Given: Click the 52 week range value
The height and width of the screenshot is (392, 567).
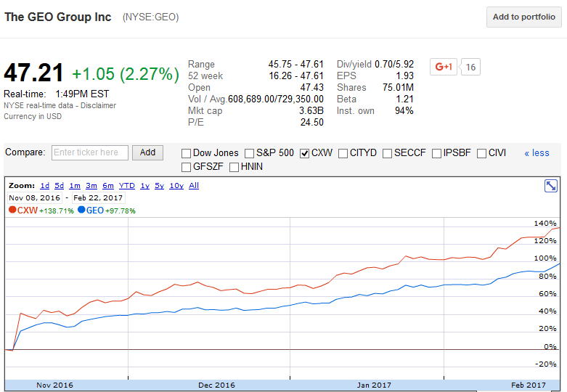Looking at the screenshot, I should tap(296, 75).
